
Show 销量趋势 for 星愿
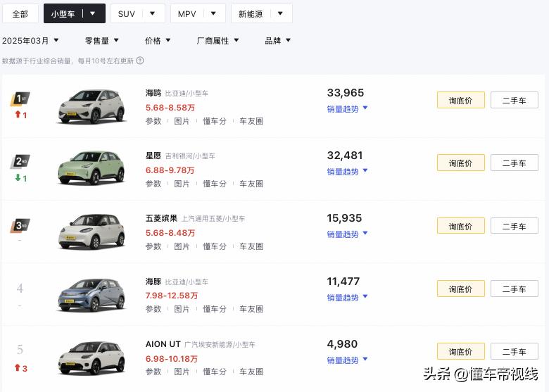point(347,172)
